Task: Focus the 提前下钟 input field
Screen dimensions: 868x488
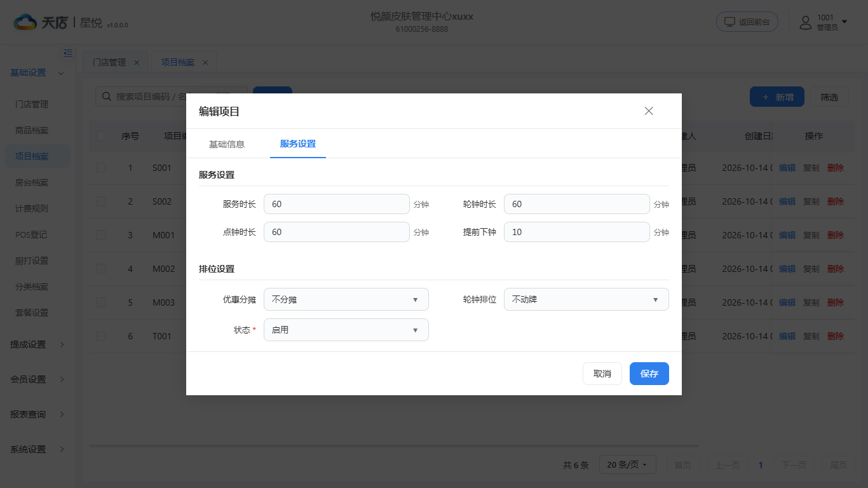Action: click(x=577, y=232)
